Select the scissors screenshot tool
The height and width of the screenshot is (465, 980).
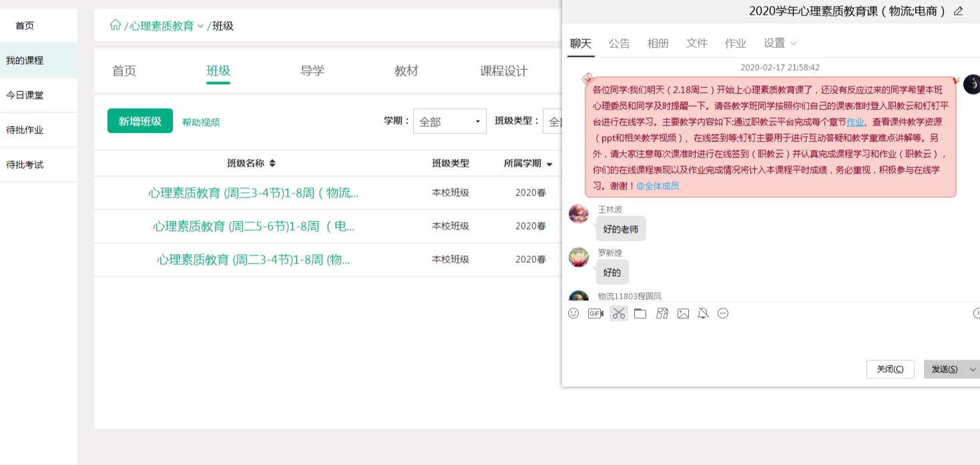[619, 314]
